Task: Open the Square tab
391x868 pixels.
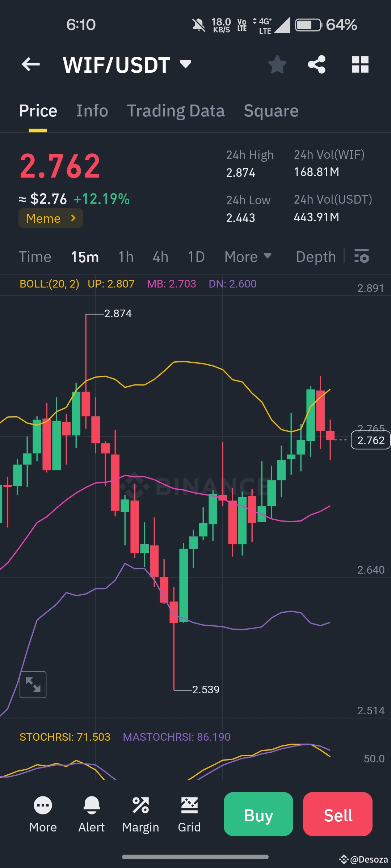Action: click(271, 110)
